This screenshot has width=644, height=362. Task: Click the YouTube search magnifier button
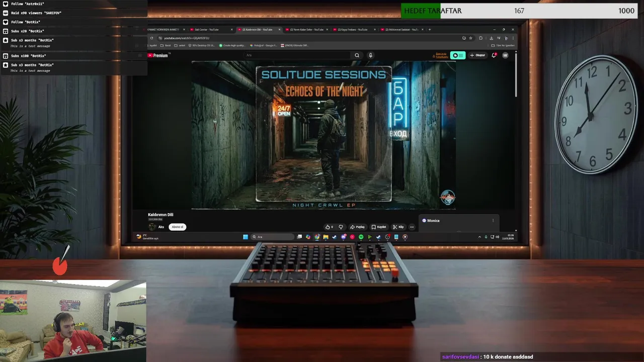pyautogui.click(x=357, y=55)
